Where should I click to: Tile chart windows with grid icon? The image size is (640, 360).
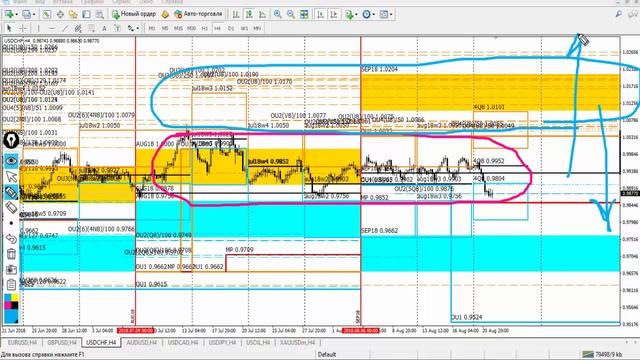pyautogui.click(x=304, y=14)
